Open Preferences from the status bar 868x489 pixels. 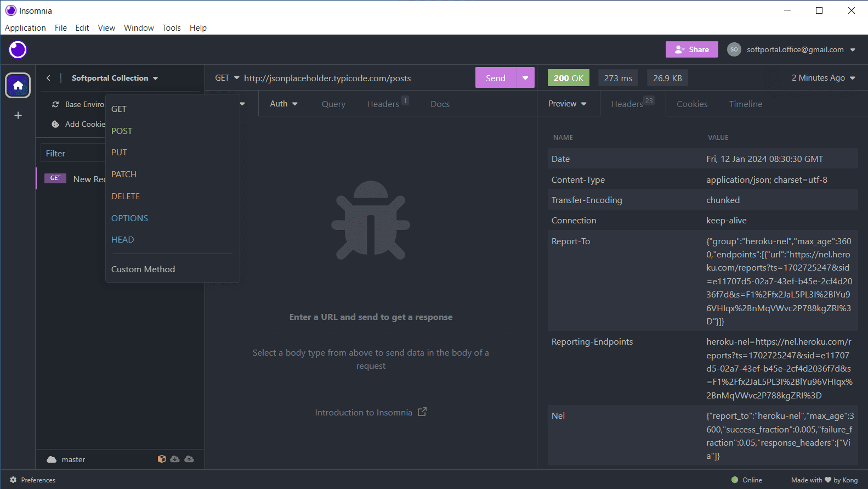[x=33, y=480]
